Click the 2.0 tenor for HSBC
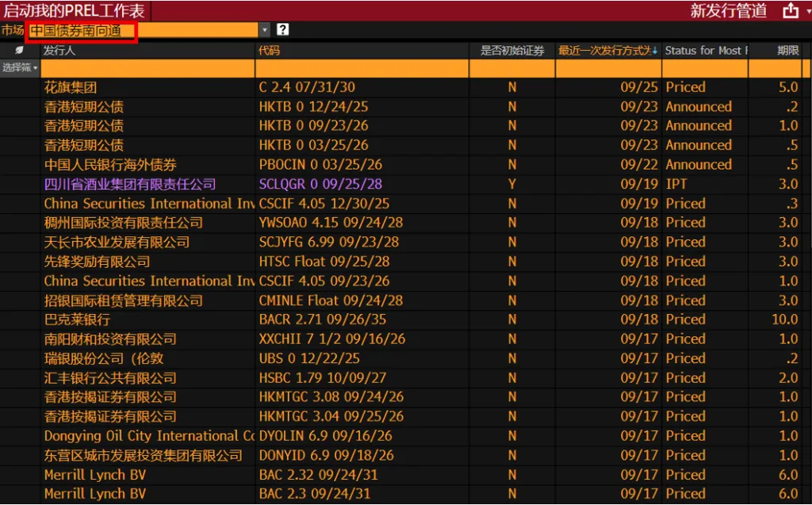The image size is (812, 505). click(788, 378)
